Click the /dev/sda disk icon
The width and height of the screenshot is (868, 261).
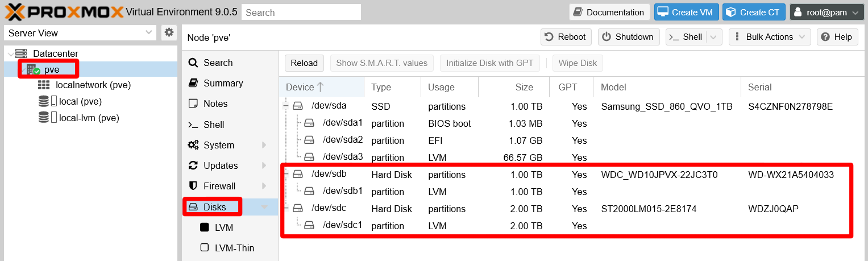click(x=298, y=106)
